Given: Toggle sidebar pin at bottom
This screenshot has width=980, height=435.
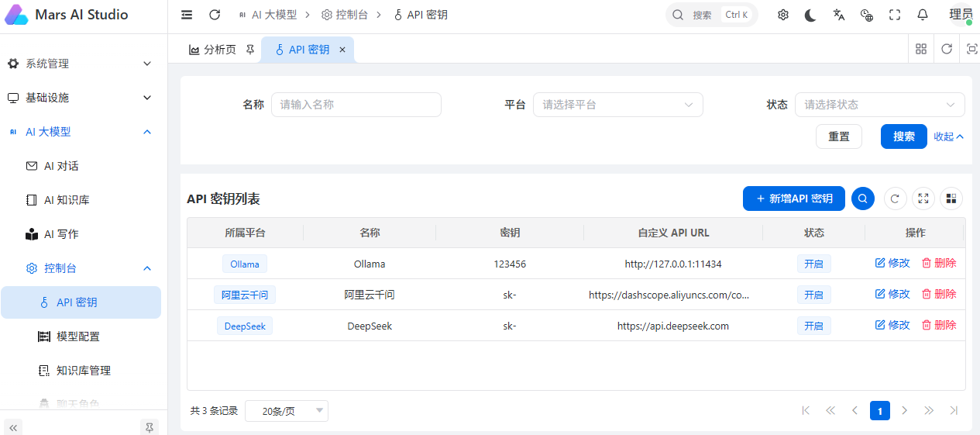Looking at the screenshot, I should click(x=150, y=427).
